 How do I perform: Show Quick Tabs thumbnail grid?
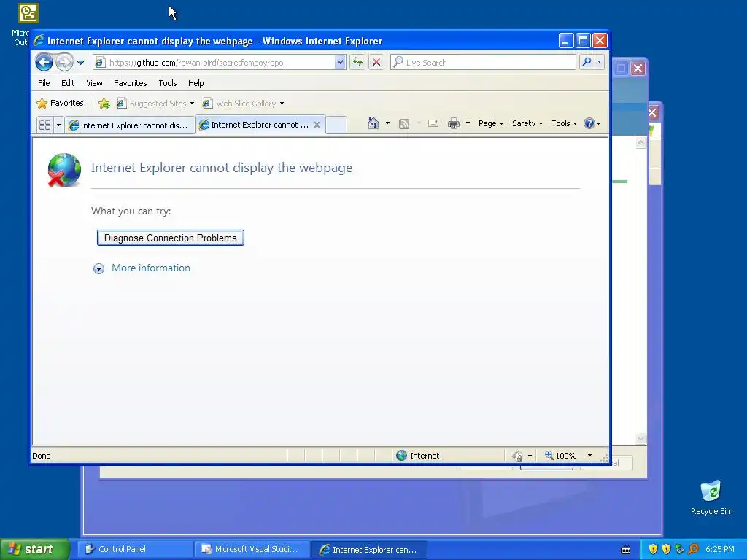tap(44, 125)
